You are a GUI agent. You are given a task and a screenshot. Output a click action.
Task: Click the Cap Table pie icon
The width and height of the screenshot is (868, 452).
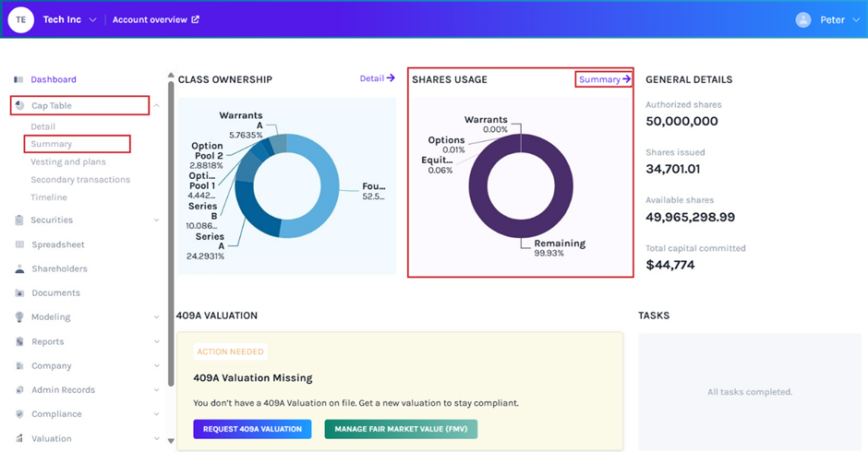[20, 106]
